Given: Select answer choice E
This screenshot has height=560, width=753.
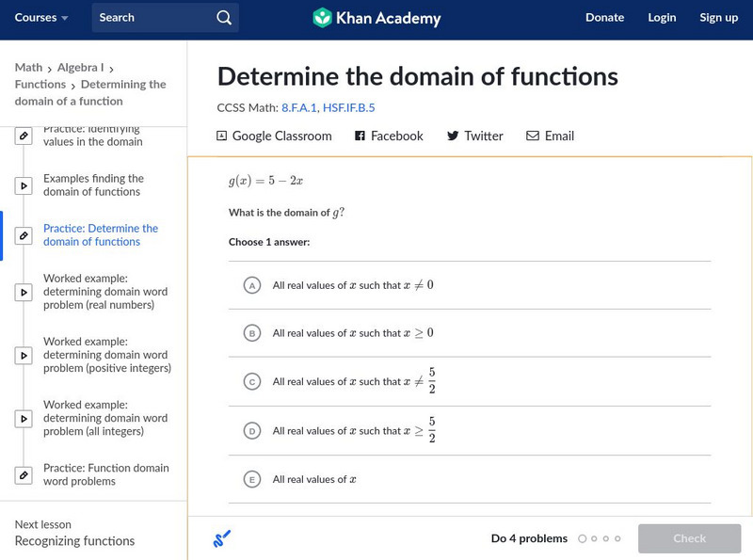Looking at the screenshot, I should click(250, 479).
